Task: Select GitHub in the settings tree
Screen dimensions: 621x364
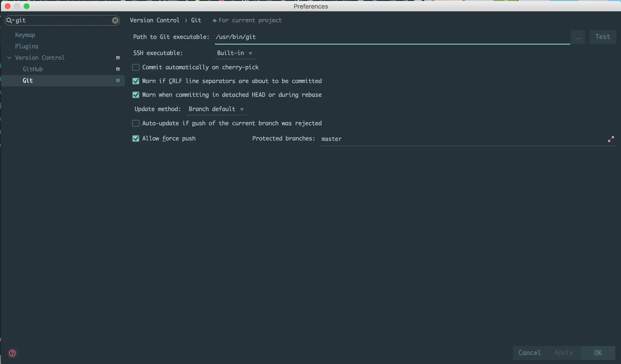Action: click(33, 69)
